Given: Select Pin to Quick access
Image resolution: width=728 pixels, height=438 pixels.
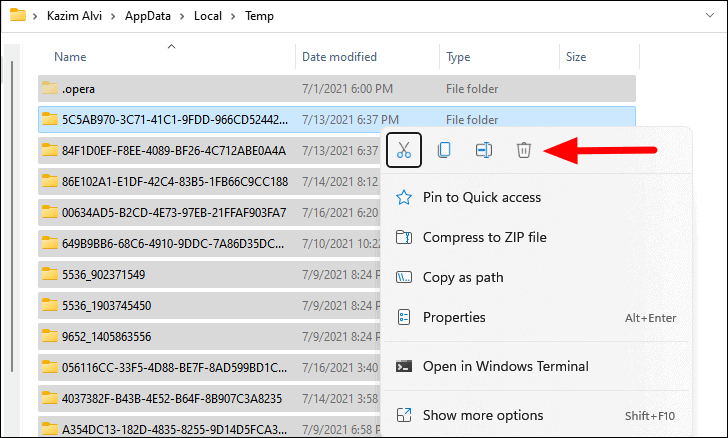Looking at the screenshot, I should tap(482, 197).
